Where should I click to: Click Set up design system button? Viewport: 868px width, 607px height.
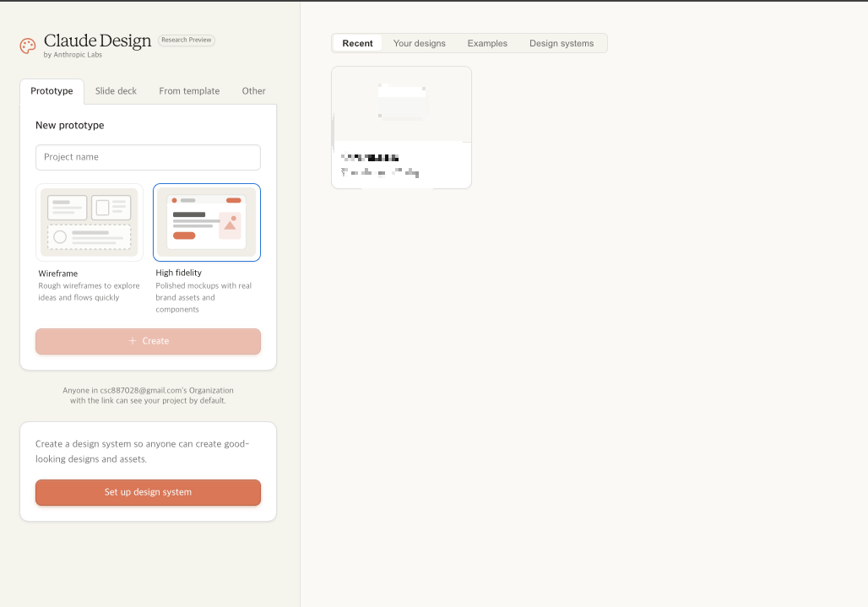click(148, 492)
